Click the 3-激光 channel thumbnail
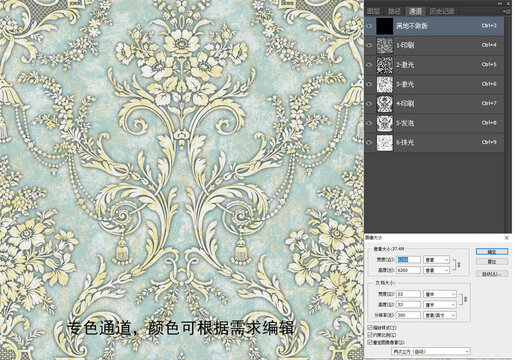The image size is (515, 360). pos(385,84)
